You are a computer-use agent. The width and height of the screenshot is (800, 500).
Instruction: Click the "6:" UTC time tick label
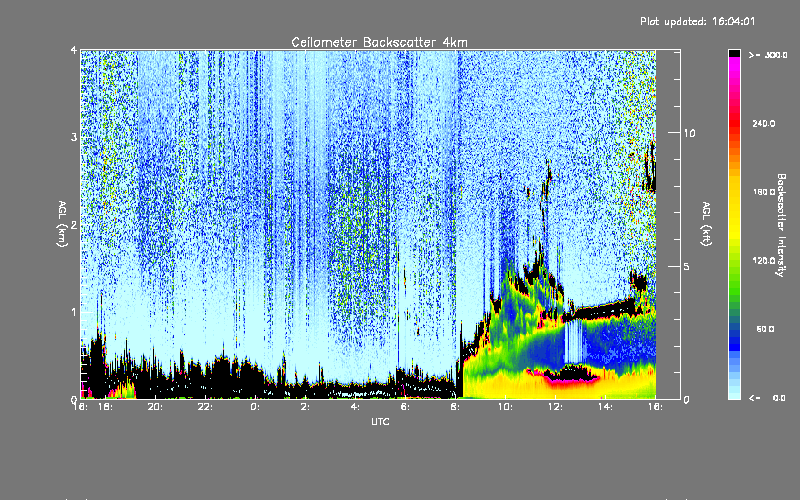405,407
